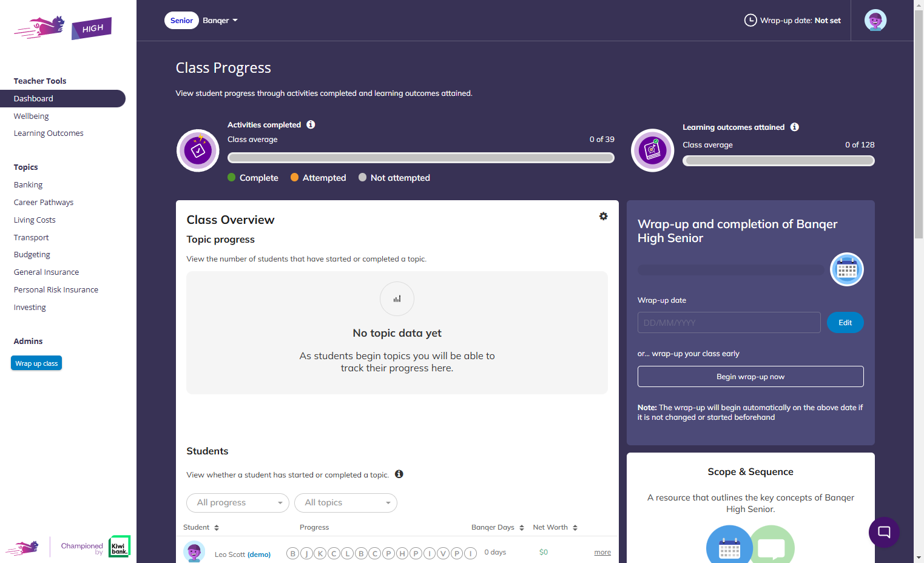The width and height of the screenshot is (924, 563).
Task: Click the Banqer High logo
Action: pyautogui.click(x=63, y=28)
